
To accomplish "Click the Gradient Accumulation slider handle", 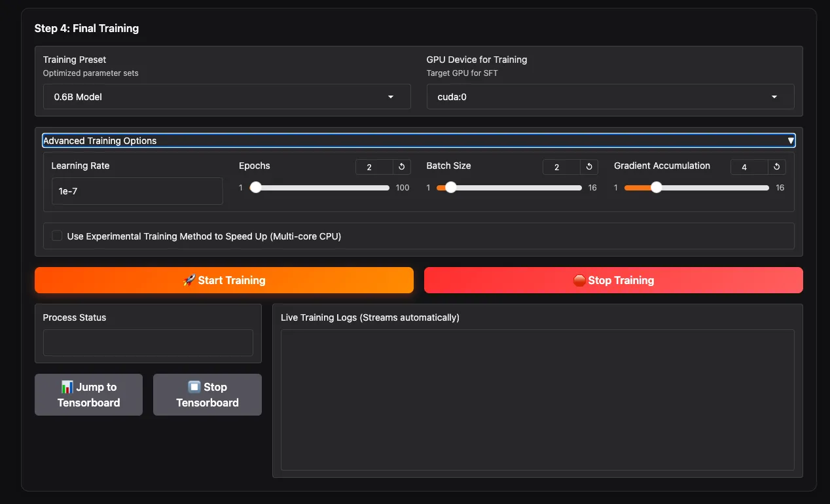I will tap(656, 188).
